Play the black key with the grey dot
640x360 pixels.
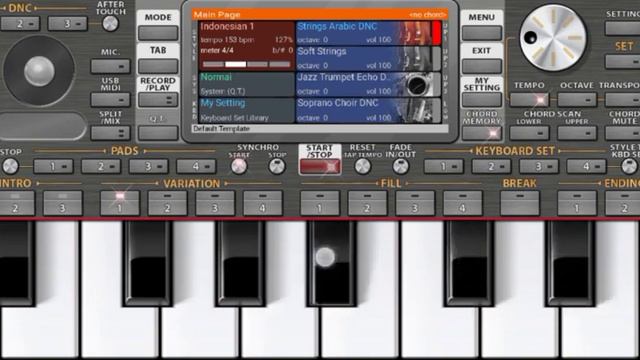click(331, 263)
